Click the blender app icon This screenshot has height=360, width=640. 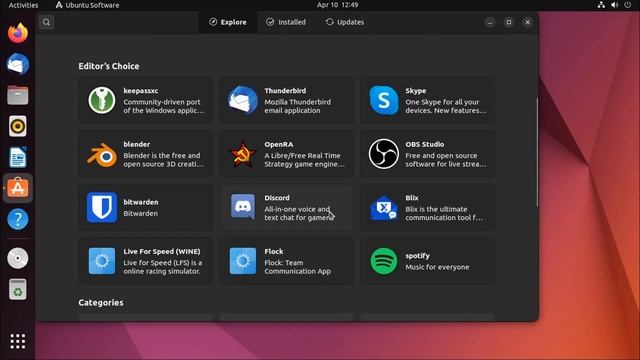[102, 154]
